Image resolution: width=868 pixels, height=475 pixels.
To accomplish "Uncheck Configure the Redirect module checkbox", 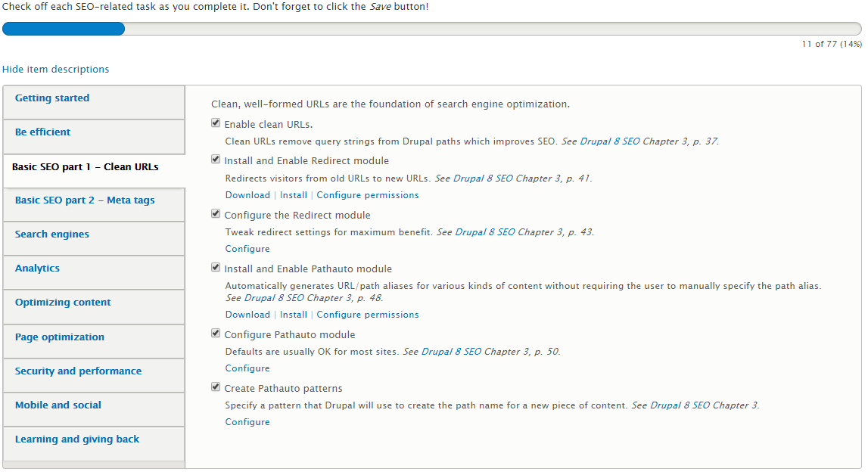I will (216, 214).
